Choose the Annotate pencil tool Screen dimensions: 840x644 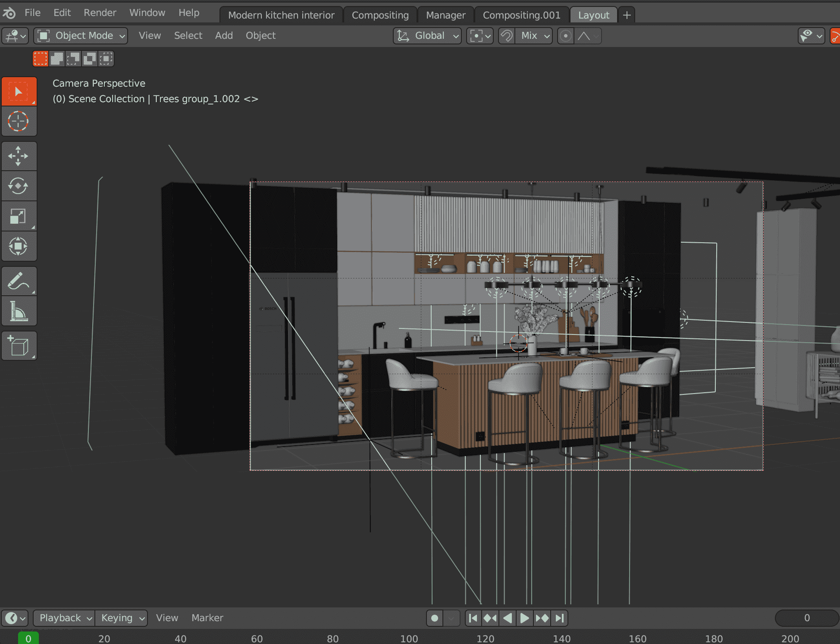(x=19, y=281)
